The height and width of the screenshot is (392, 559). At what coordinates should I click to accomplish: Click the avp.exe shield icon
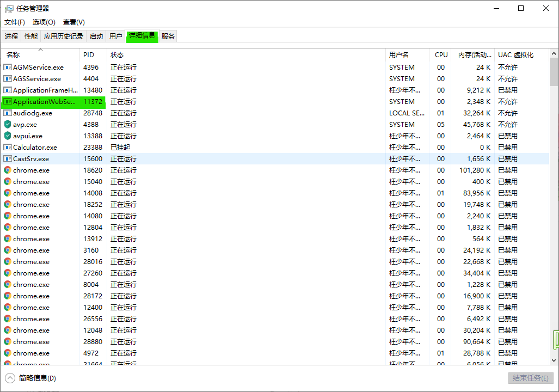pos(8,124)
